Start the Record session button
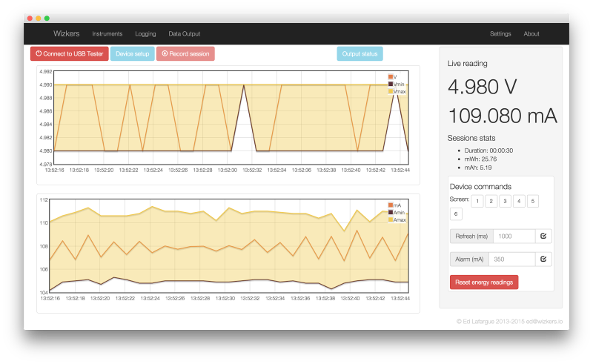The width and height of the screenshot is (593, 364). (185, 53)
